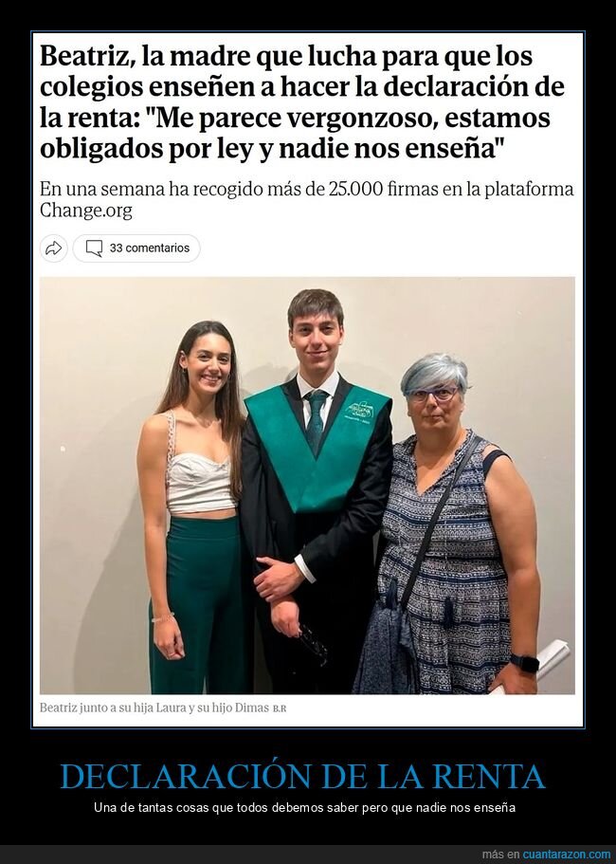Click the share arrow icon
This screenshot has height=864, width=616.
click(53, 248)
